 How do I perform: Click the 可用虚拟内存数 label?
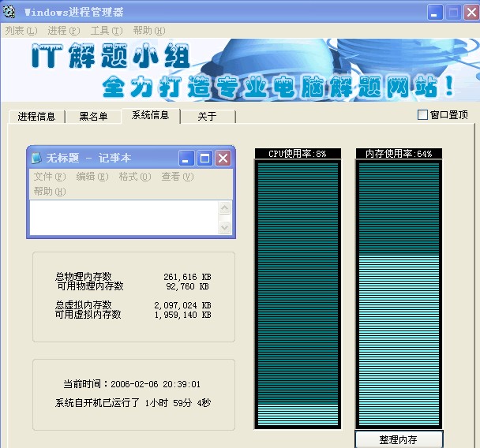[x=88, y=315]
